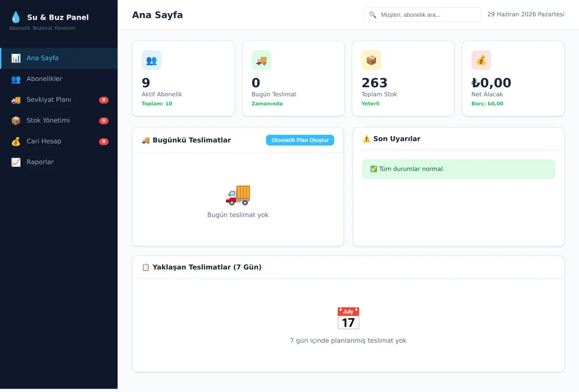Click the 'Su & Buz Panel' title

coord(58,17)
